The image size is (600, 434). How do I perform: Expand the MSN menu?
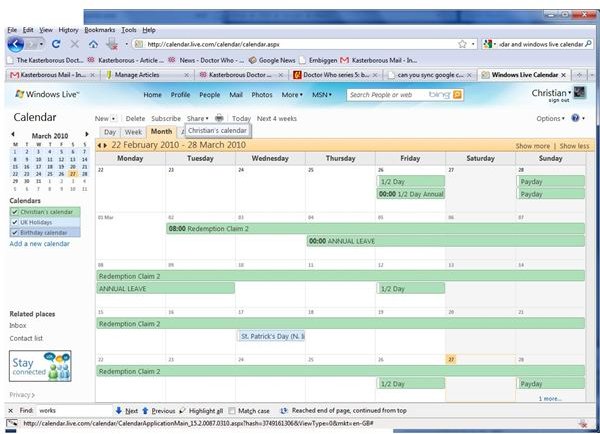[322, 95]
